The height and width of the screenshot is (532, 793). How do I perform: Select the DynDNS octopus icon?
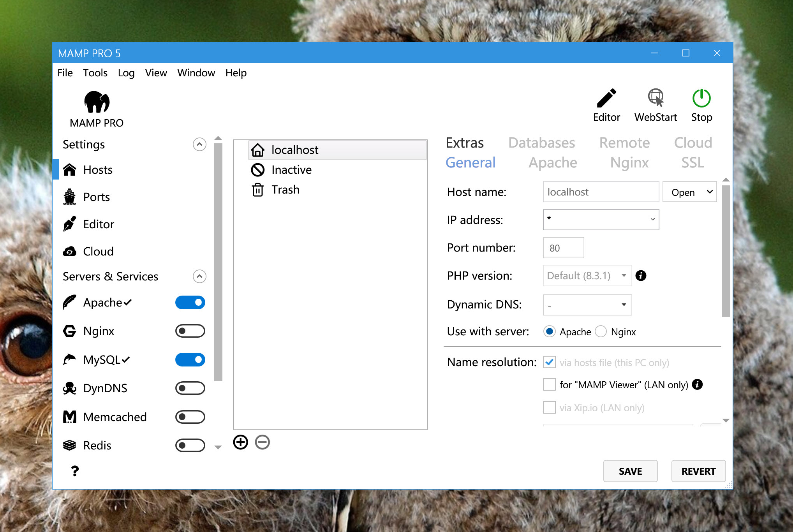69,388
